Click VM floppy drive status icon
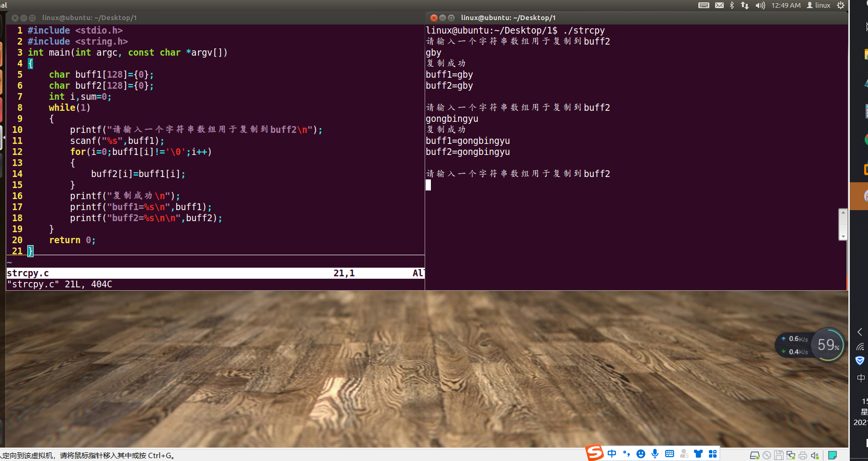868x461 pixels. [x=779, y=455]
